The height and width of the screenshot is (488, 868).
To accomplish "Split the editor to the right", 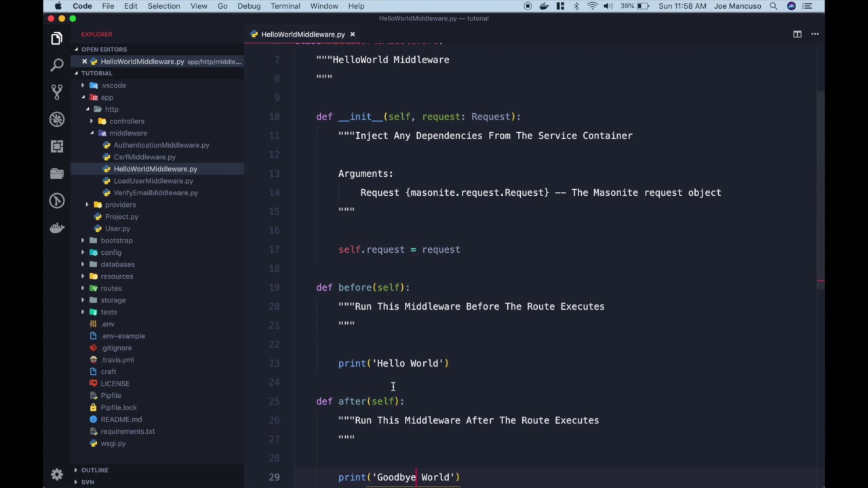I will pos(797,34).
